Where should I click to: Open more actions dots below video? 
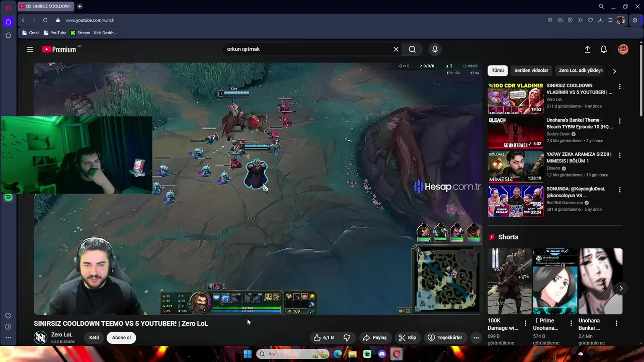tap(476, 338)
